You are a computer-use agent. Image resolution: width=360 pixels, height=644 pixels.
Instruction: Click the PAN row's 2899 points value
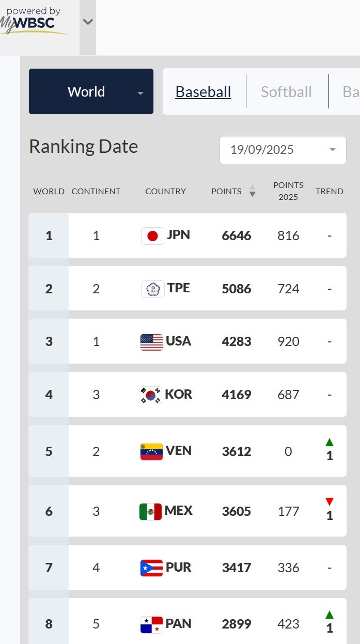pyautogui.click(x=237, y=624)
